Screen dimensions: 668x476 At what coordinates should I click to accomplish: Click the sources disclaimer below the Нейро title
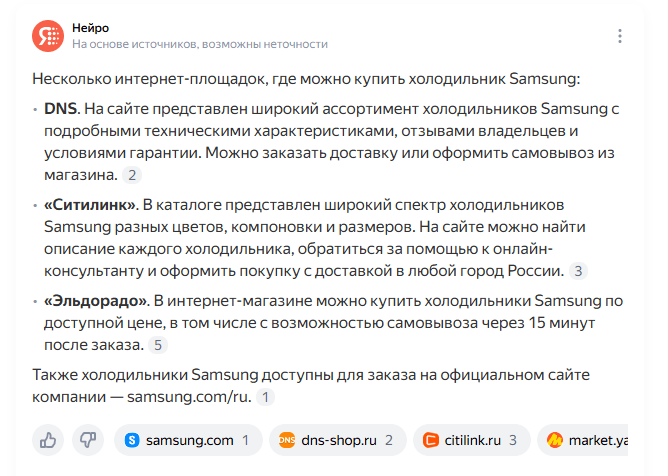click(x=200, y=44)
